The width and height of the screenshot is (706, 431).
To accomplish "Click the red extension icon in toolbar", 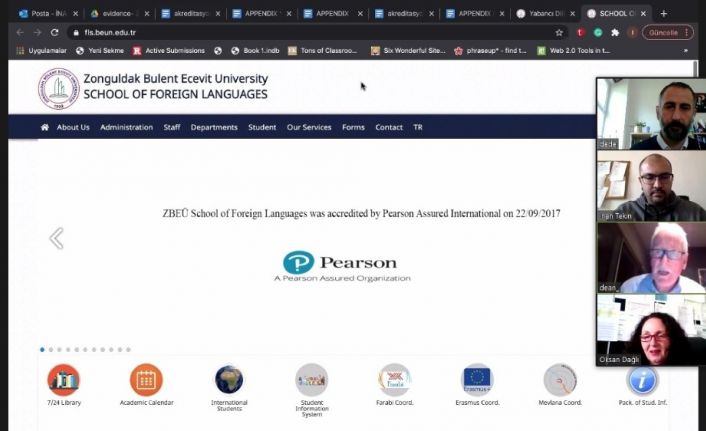I will tap(580, 32).
